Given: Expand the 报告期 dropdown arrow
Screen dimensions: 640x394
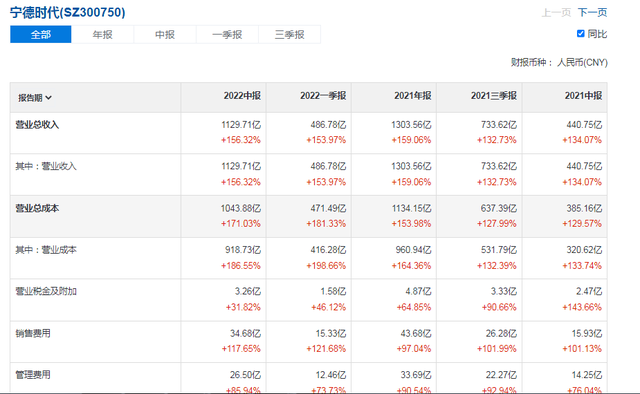Looking at the screenshot, I should (x=49, y=98).
